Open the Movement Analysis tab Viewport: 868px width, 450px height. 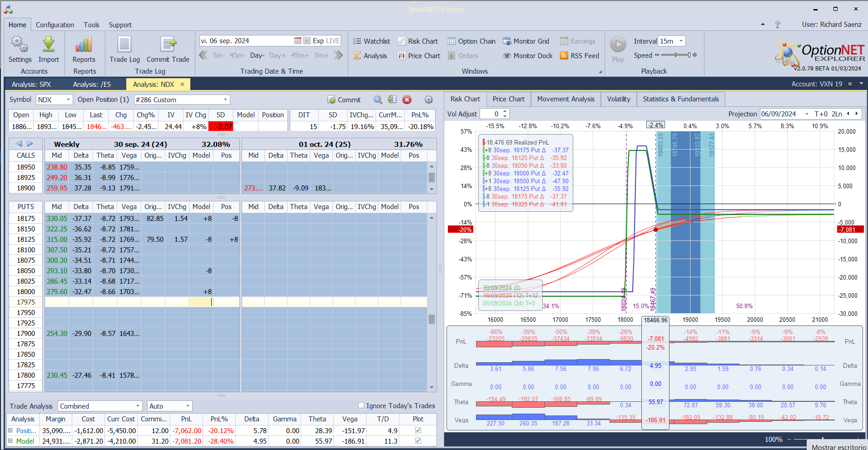[565, 99]
